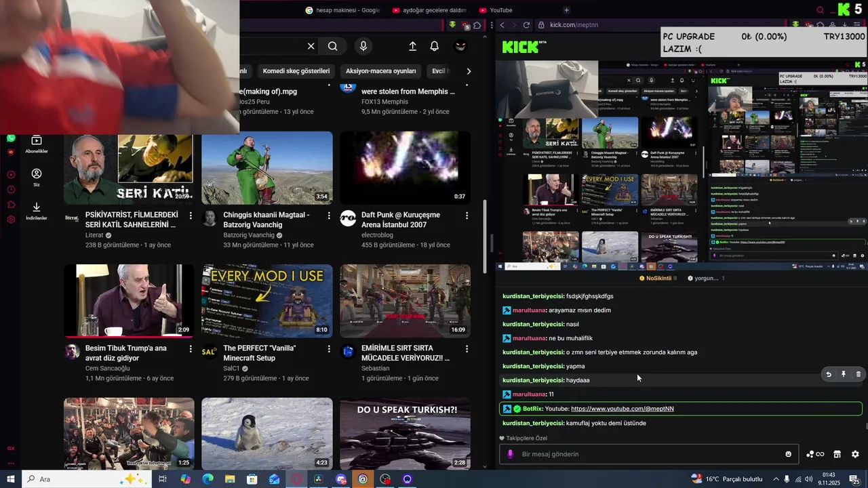Viewport: 868px width, 488px height.
Task: Open volume control in system tray
Action: [x=808, y=479]
